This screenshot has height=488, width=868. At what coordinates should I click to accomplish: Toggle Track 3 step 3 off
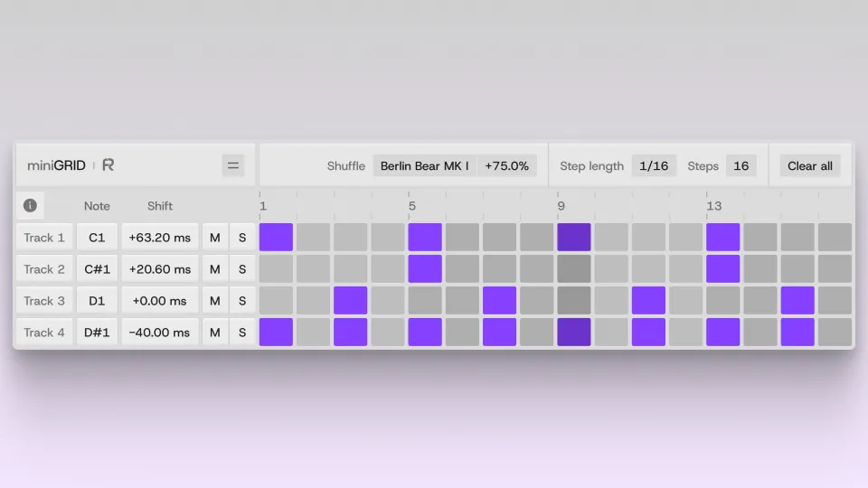coord(351,300)
